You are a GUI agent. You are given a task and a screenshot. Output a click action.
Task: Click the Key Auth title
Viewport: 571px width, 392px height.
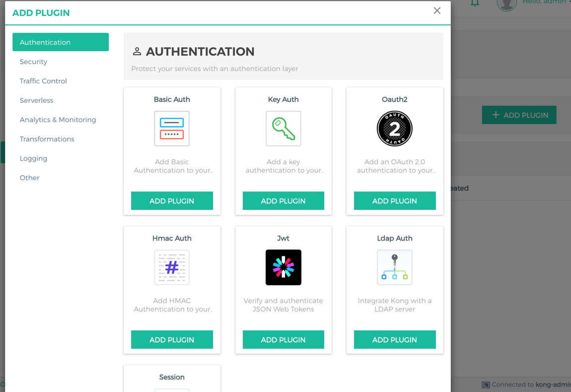[284, 99]
